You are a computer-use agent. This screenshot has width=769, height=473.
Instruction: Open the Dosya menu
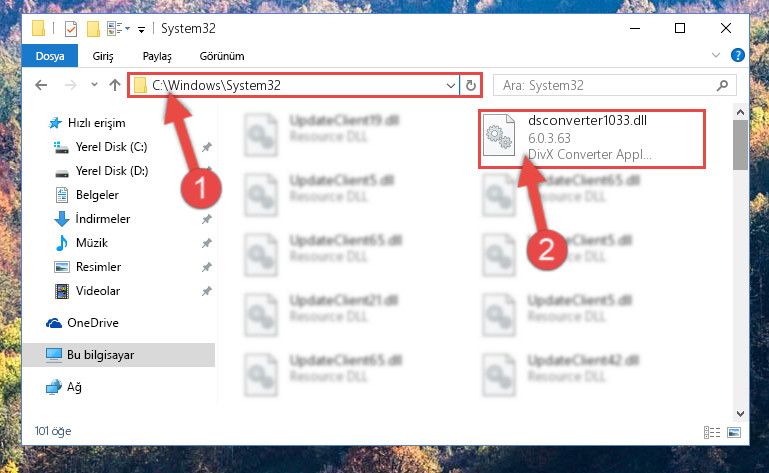(x=50, y=56)
